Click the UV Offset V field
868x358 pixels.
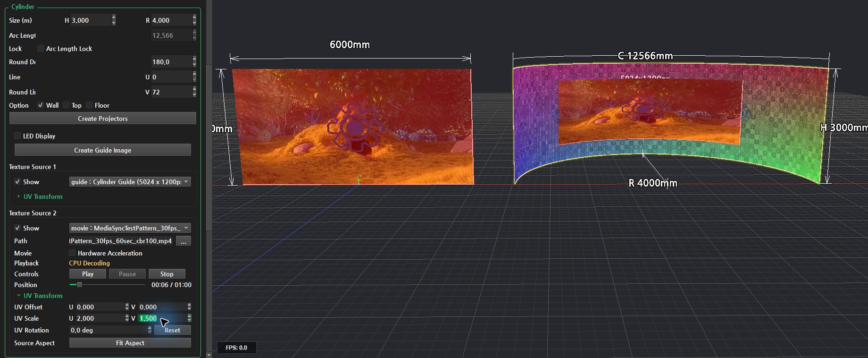pos(162,307)
